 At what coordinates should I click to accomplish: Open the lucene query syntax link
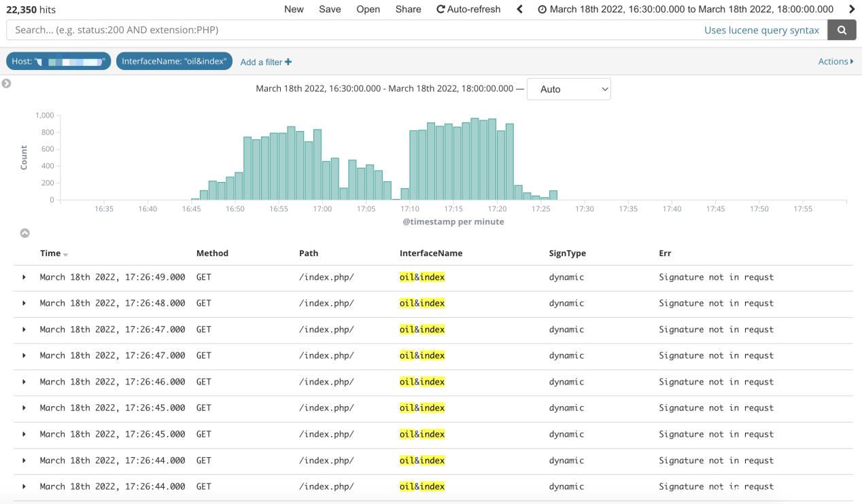click(x=761, y=30)
